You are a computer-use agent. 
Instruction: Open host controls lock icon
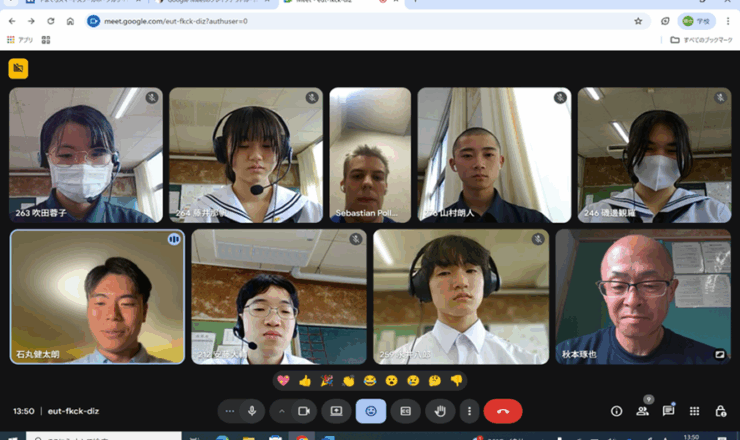[x=721, y=411]
